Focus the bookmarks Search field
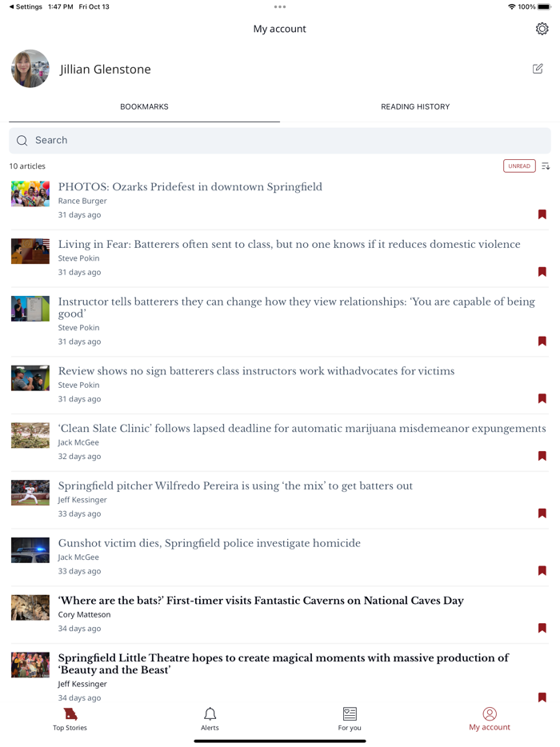This screenshot has height=747, width=560. [280, 141]
